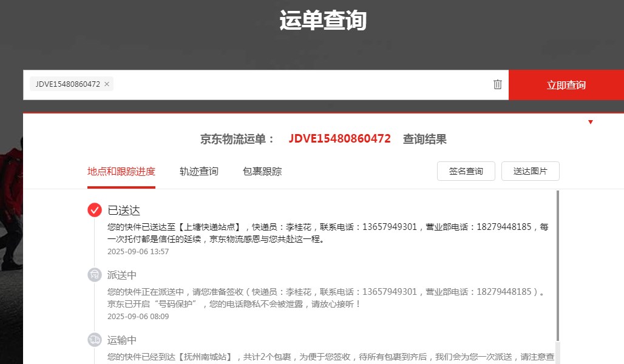The width and height of the screenshot is (624, 364).
Task: Remove the JDVE15480860472 tag with its X
Action: 107,84
